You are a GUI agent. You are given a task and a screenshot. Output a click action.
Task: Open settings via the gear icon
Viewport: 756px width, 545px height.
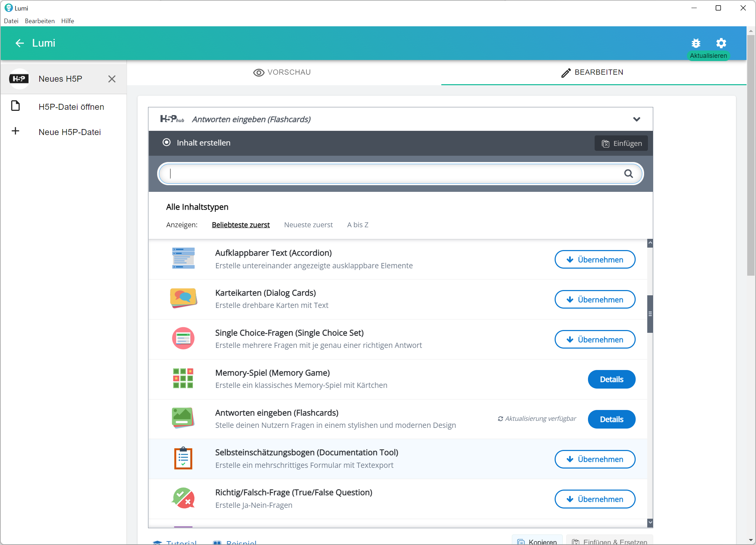pyautogui.click(x=721, y=43)
